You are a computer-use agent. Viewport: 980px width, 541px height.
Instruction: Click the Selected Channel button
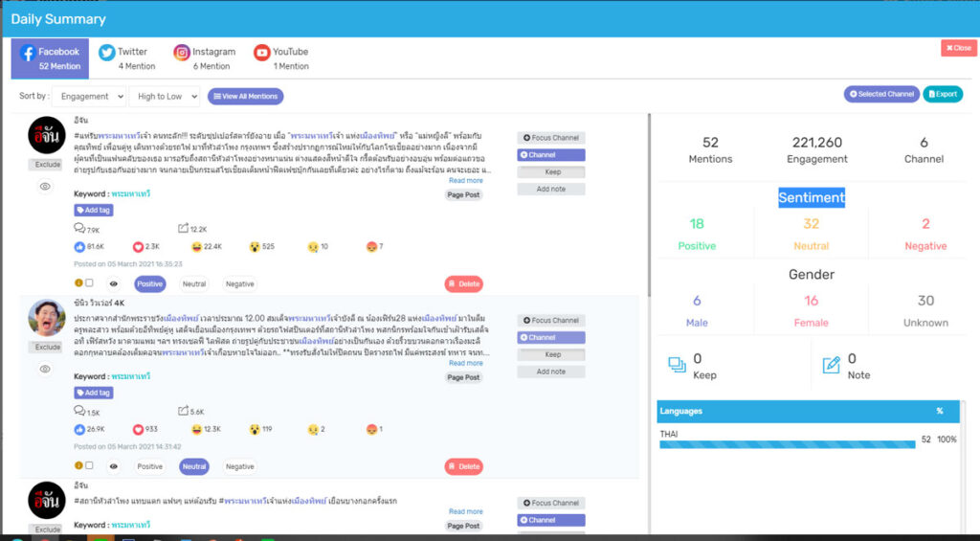tap(881, 94)
